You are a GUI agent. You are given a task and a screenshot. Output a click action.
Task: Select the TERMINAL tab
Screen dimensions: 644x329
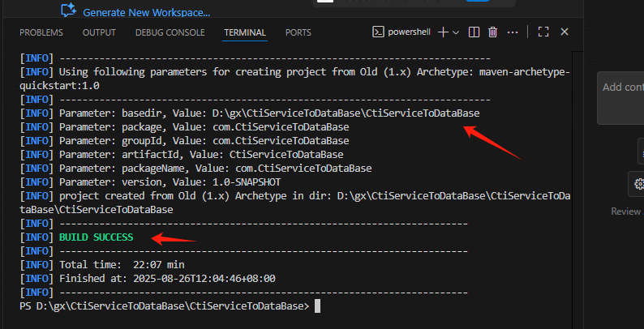pos(245,32)
